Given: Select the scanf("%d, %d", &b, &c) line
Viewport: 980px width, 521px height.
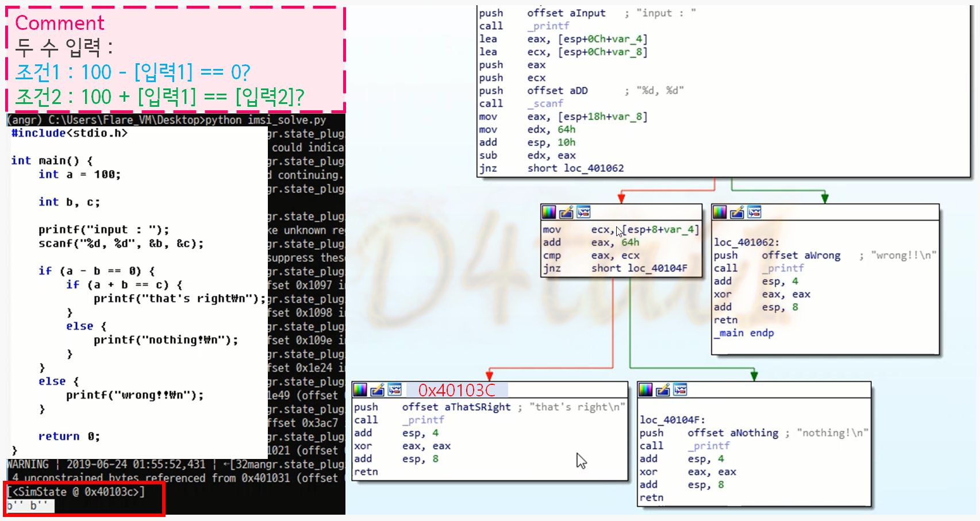Looking at the screenshot, I should click(121, 243).
